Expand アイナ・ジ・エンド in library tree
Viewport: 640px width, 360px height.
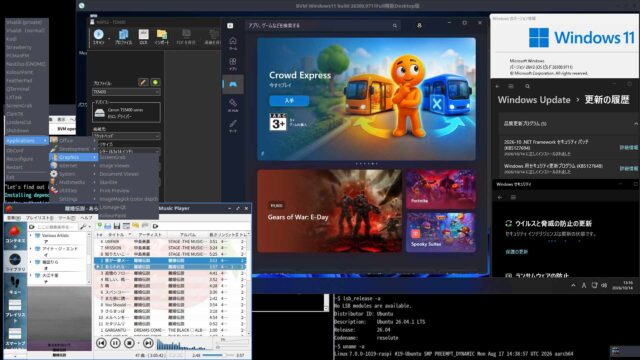coord(31,249)
